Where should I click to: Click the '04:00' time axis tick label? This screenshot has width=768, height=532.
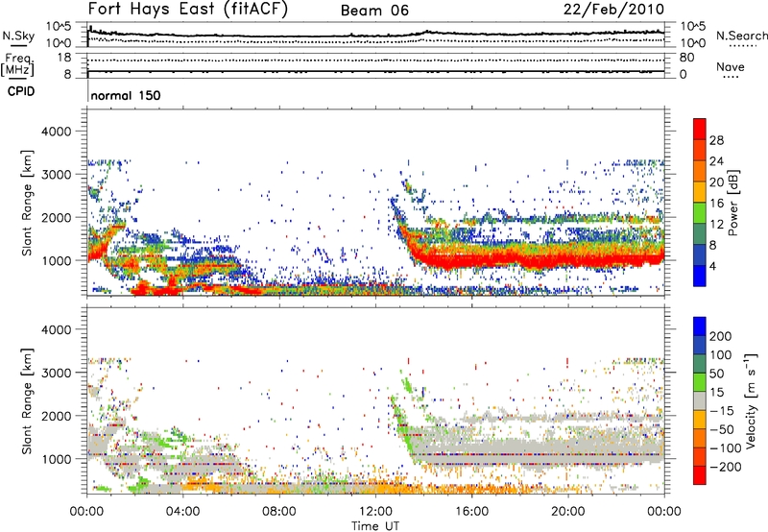(183, 512)
